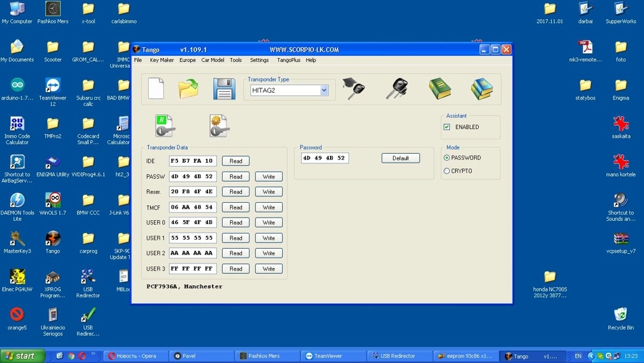Open Pashkos Mers desktop icon

click(x=52, y=13)
